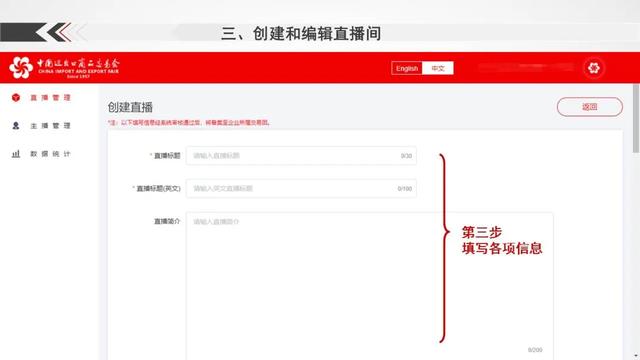Click the red cube icon for 直播管理

click(16, 98)
